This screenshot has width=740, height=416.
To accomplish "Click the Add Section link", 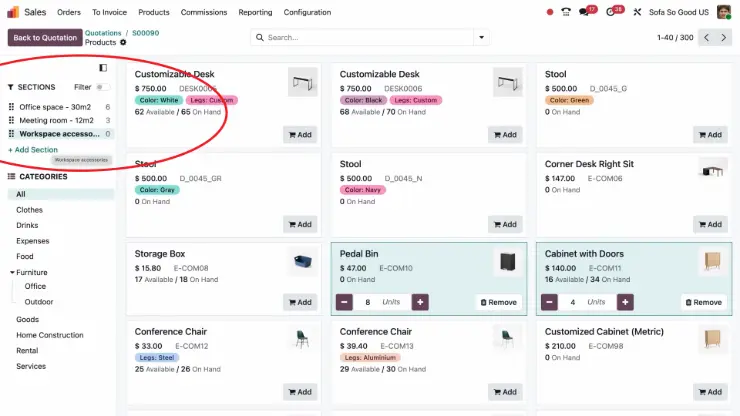I will click(x=33, y=150).
